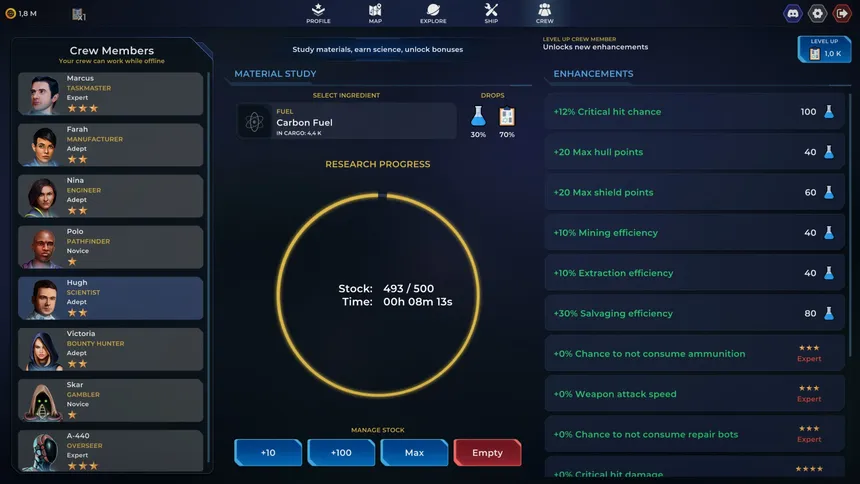Buy +30% Salvaging efficiency enhancement
860x484 pixels.
coord(694,313)
